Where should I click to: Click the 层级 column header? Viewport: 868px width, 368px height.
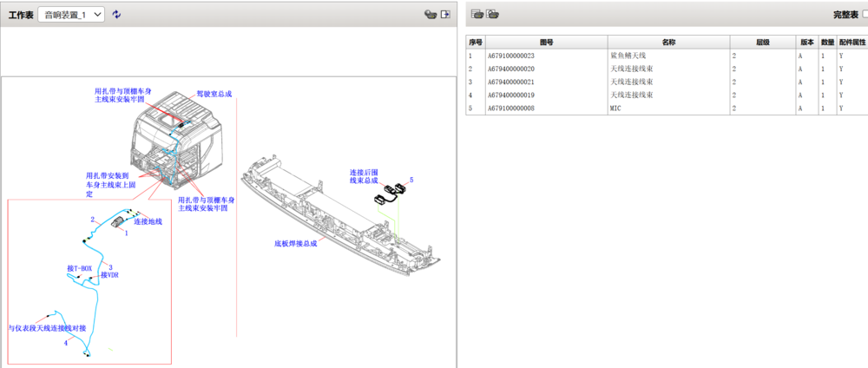pos(763,42)
